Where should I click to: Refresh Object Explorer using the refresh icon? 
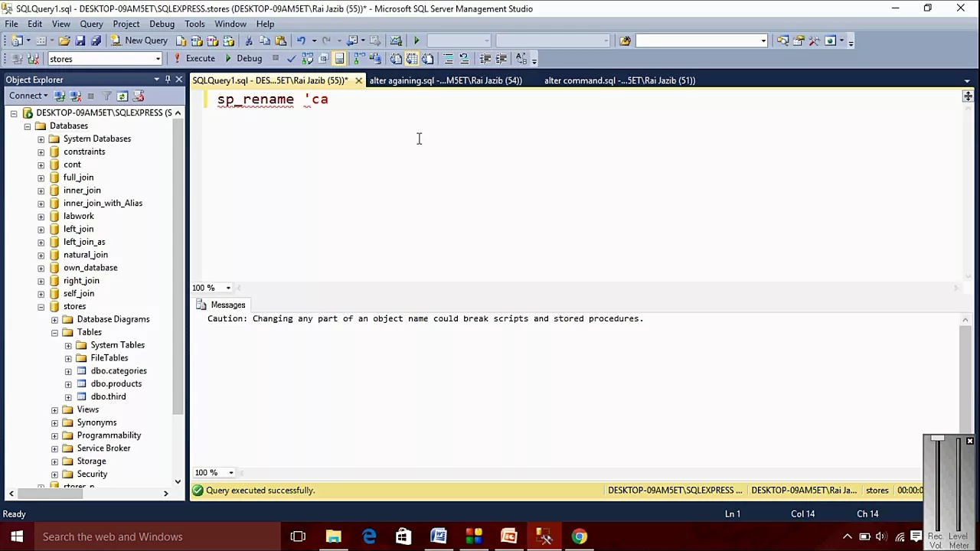[122, 96]
